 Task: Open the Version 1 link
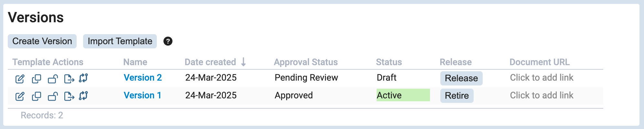142,95
